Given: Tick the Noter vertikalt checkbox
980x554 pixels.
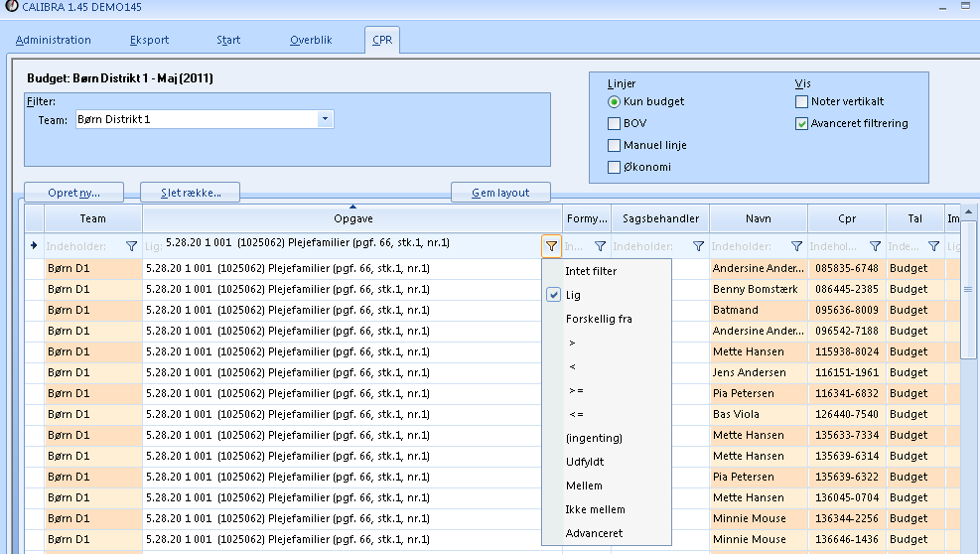Looking at the screenshot, I should click(x=801, y=101).
